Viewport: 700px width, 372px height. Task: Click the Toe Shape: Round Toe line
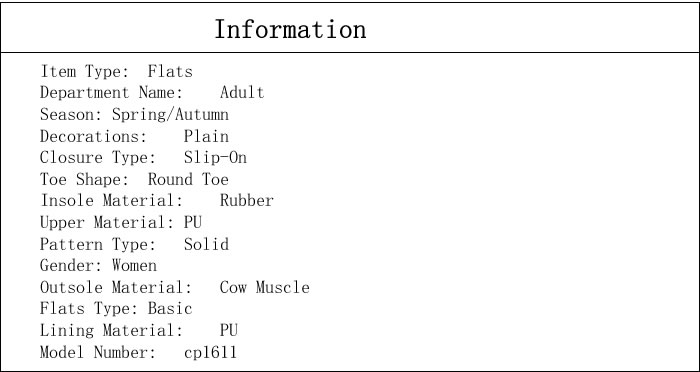pos(134,180)
